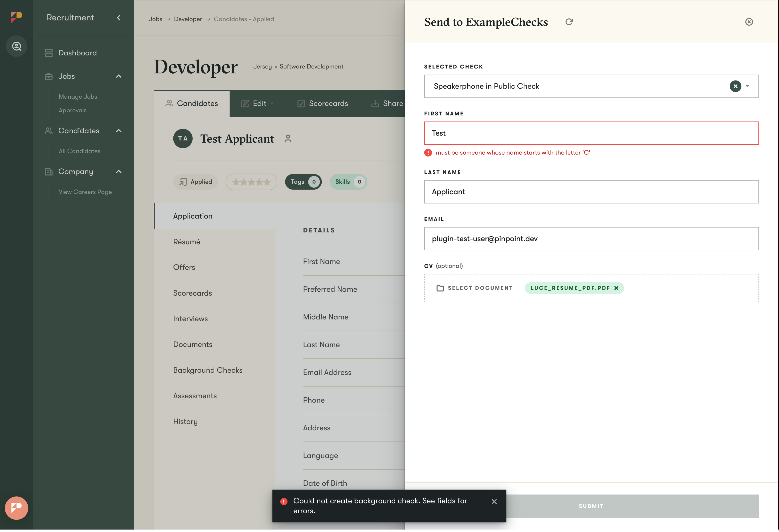Remove the LUCE_RESUME_PDF.PDF document chip
This screenshot has height=532, width=779.
coord(616,288)
